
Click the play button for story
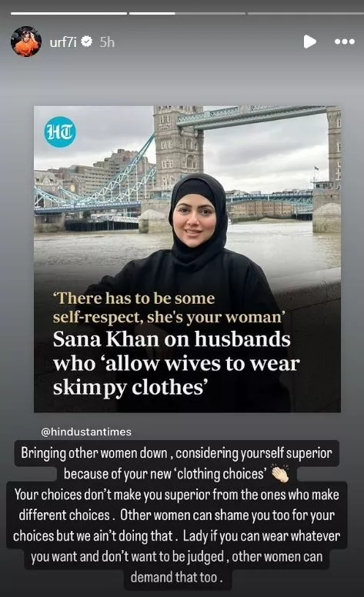[x=309, y=42]
